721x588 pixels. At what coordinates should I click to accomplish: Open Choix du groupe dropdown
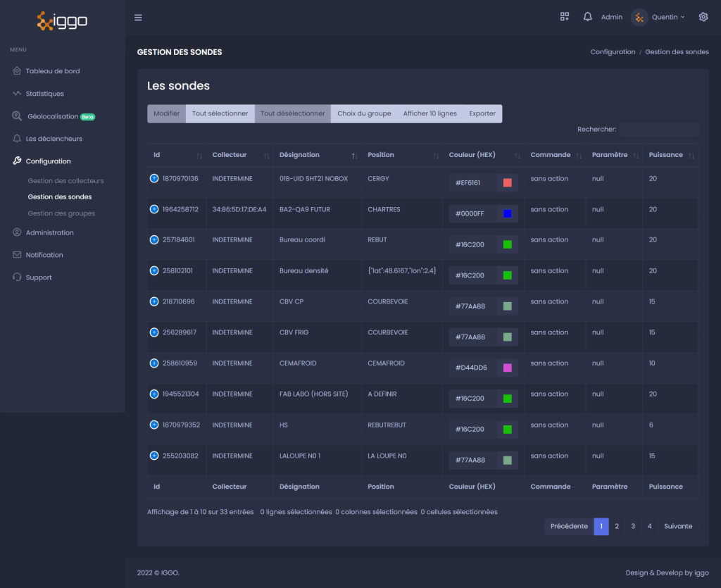coord(364,113)
